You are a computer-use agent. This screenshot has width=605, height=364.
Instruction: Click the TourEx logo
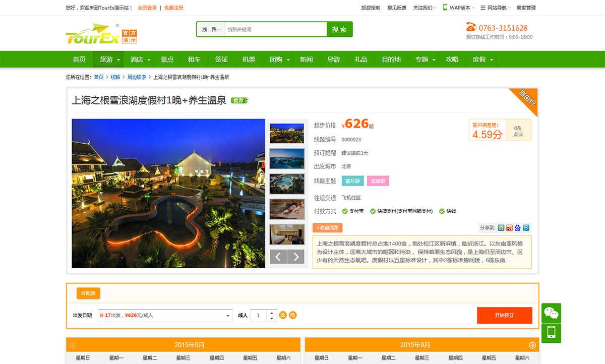(101, 33)
